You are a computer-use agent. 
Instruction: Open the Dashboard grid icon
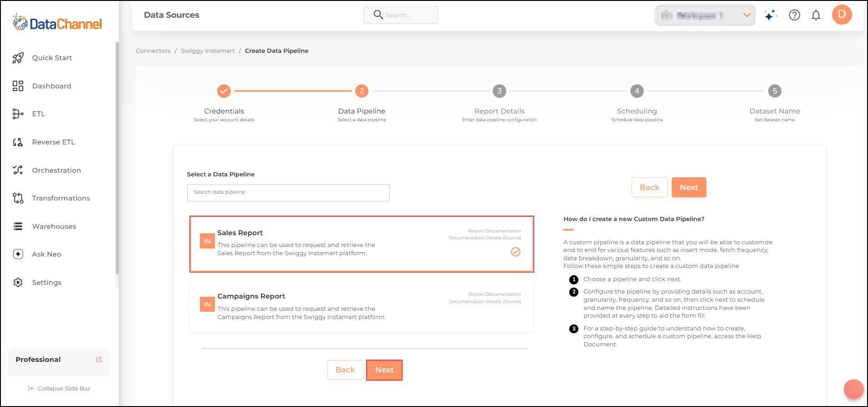tap(18, 86)
